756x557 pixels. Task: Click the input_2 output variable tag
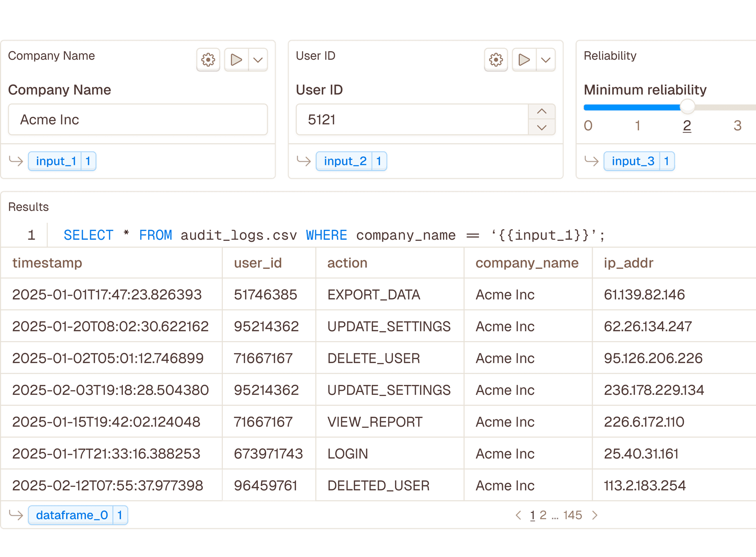345,161
